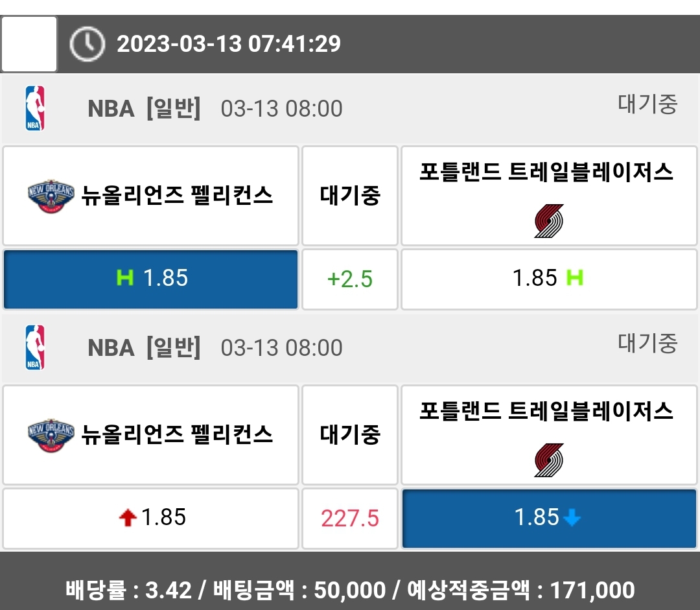Click the 227.5 total points value

(x=350, y=519)
